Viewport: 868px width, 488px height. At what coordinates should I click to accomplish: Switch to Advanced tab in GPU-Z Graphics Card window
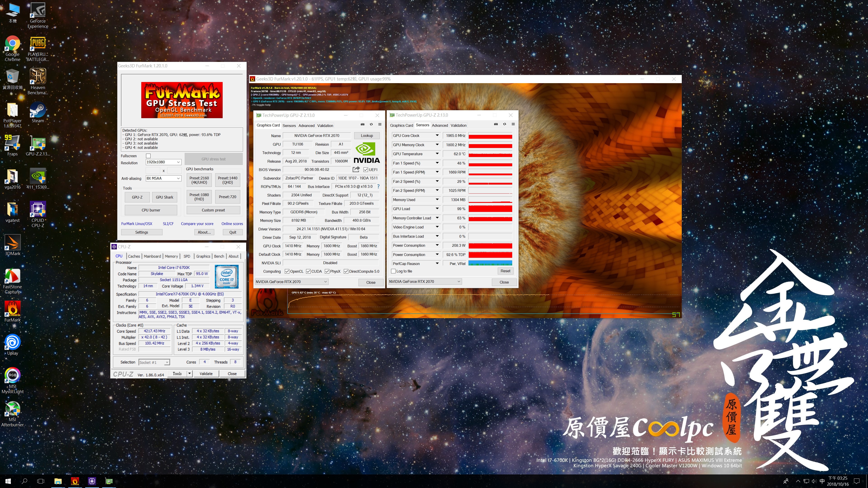[306, 126]
